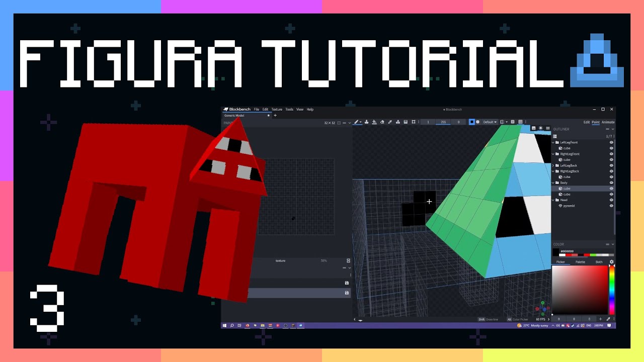Open the Default blend mode dropdown

click(x=490, y=122)
